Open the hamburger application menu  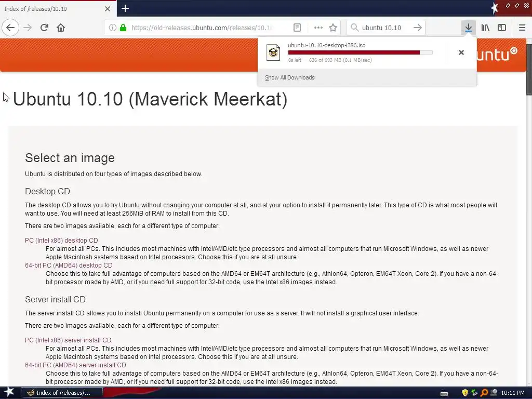tap(522, 28)
